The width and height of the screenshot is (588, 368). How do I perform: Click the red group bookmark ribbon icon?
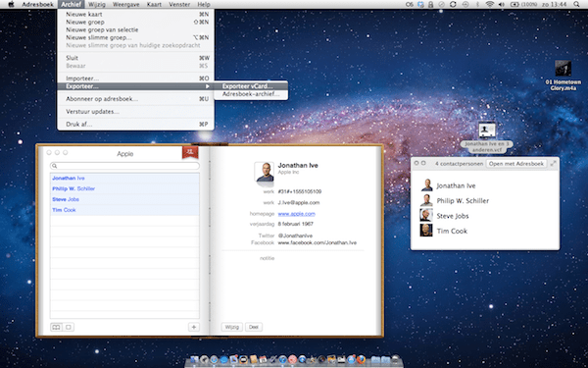pos(190,152)
